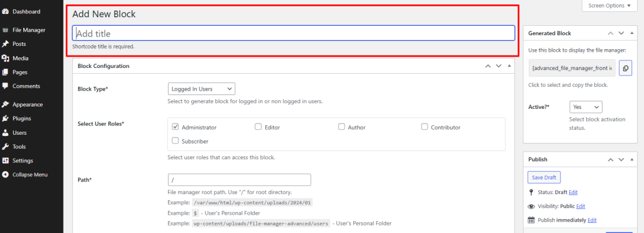The height and width of the screenshot is (233, 644).
Task: Click the Posts pushpin icon
Action: tap(5, 44)
